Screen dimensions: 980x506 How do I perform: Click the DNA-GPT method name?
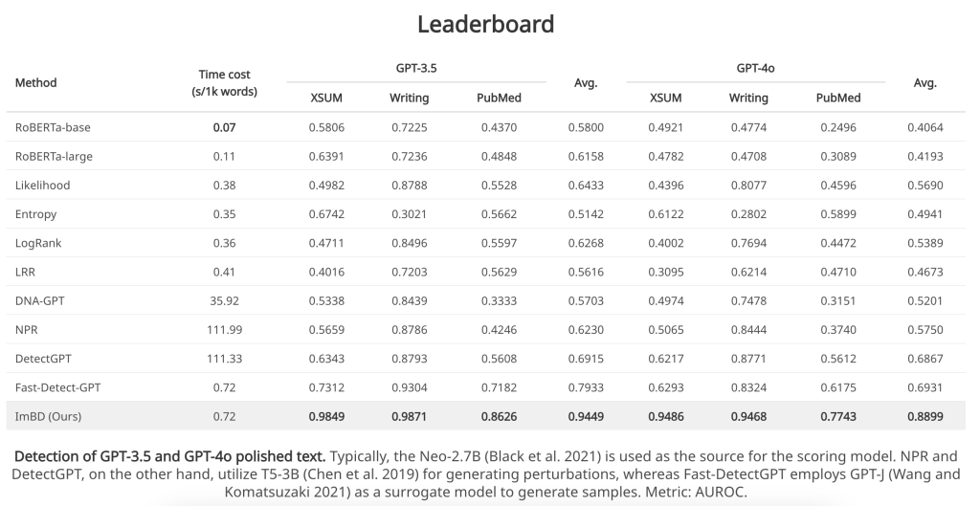click(x=40, y=300)
